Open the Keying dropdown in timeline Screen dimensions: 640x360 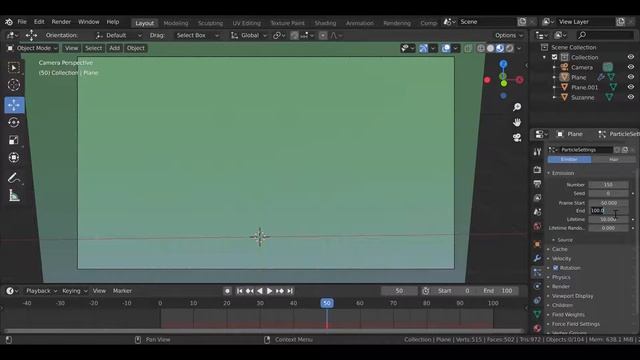tap(75, 291)
